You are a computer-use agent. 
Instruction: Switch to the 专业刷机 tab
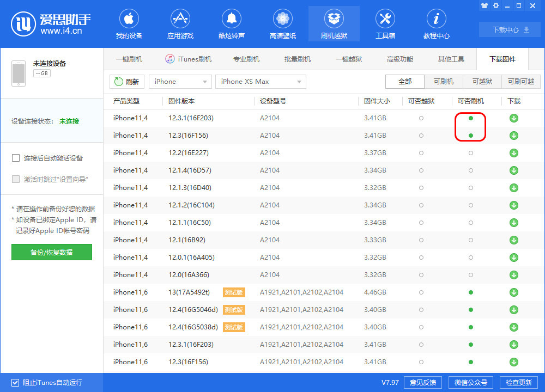pyautogui.click(x=246, y=59)
